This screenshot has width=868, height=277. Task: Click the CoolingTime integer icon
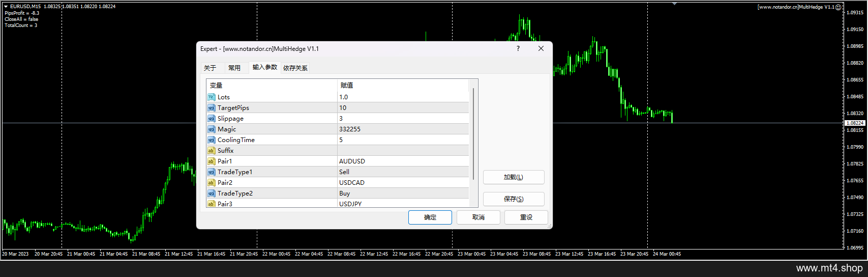pyautogui.click(x=211, y=140)
